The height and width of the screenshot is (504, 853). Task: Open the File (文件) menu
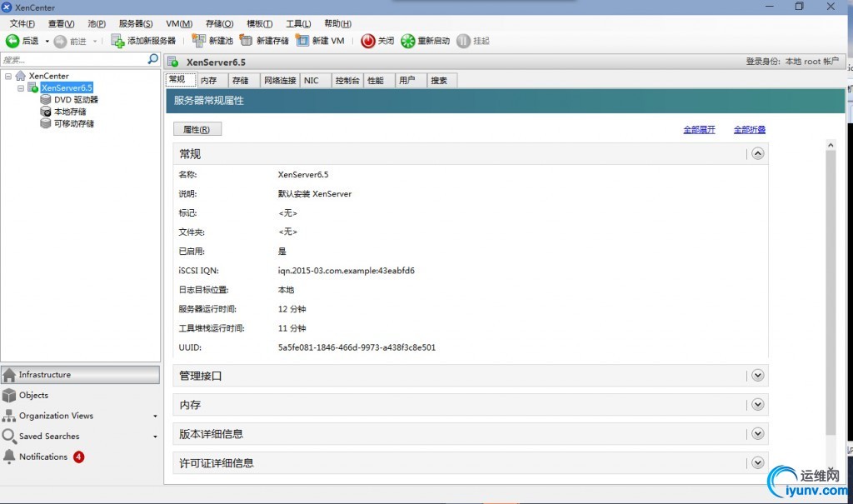[x=22, y=23]
